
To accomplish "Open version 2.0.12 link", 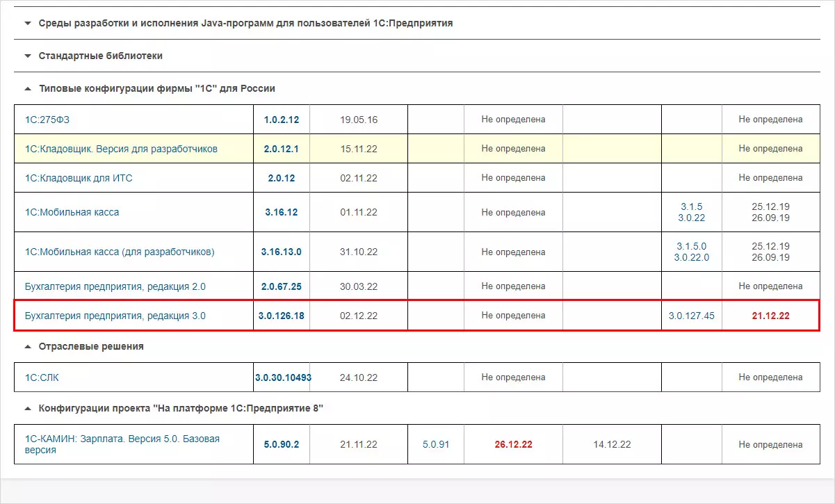I will (x=282, y=178).
